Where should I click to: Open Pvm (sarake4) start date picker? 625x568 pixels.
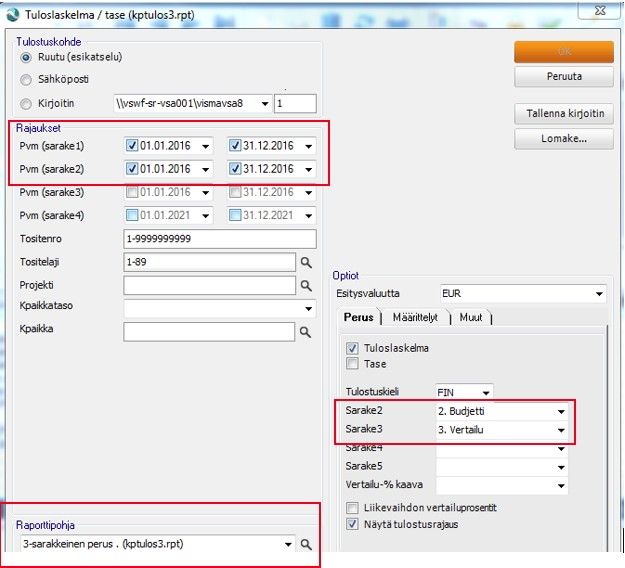(206, 216)
